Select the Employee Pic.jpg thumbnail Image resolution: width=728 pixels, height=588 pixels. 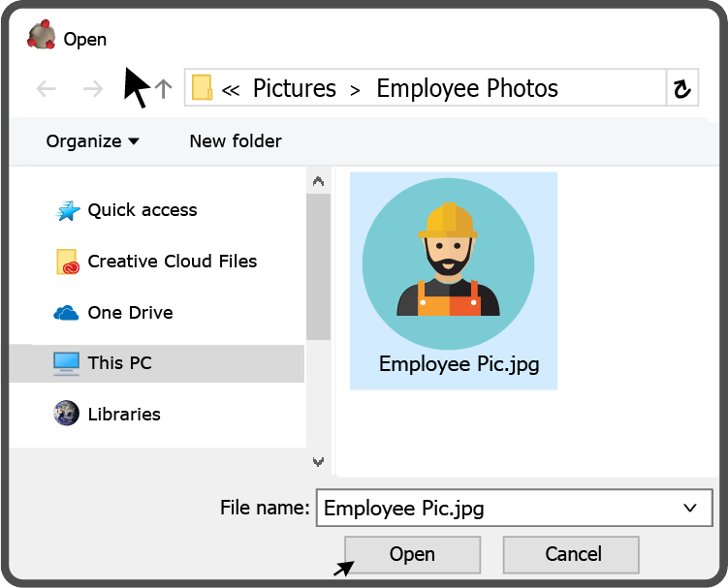click(x=454, y=281)
